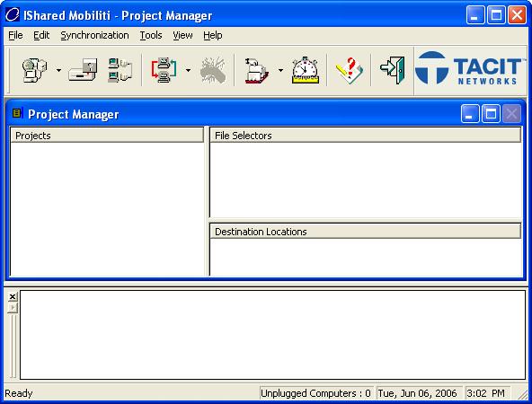Click the globe and computer toolbar icon
This screenshot has height=404, width=532.
click(34, 70)
